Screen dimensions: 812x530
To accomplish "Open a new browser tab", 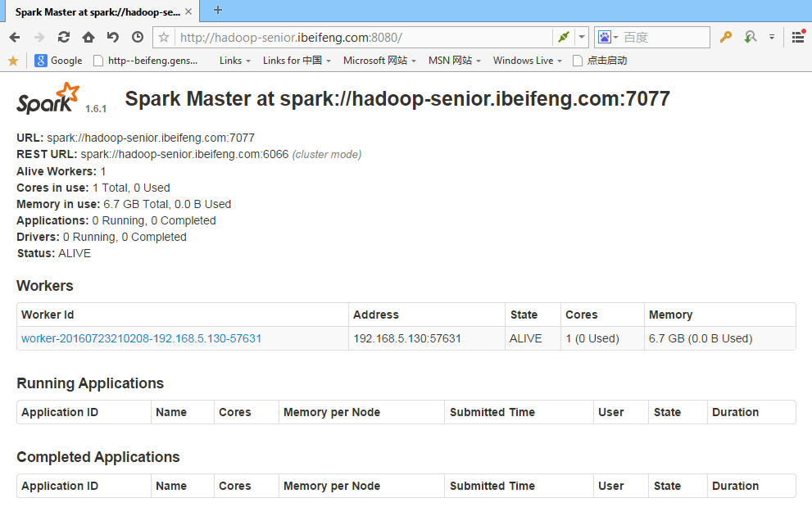I will (218, 11).
